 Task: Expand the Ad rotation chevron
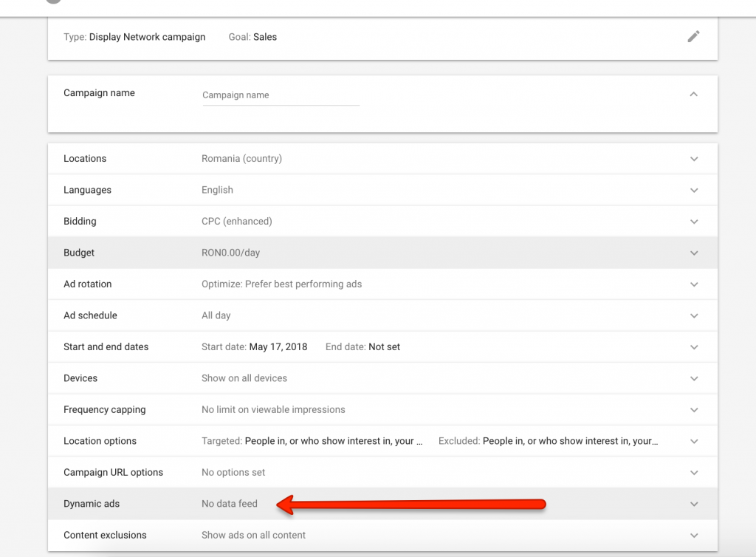694,284
